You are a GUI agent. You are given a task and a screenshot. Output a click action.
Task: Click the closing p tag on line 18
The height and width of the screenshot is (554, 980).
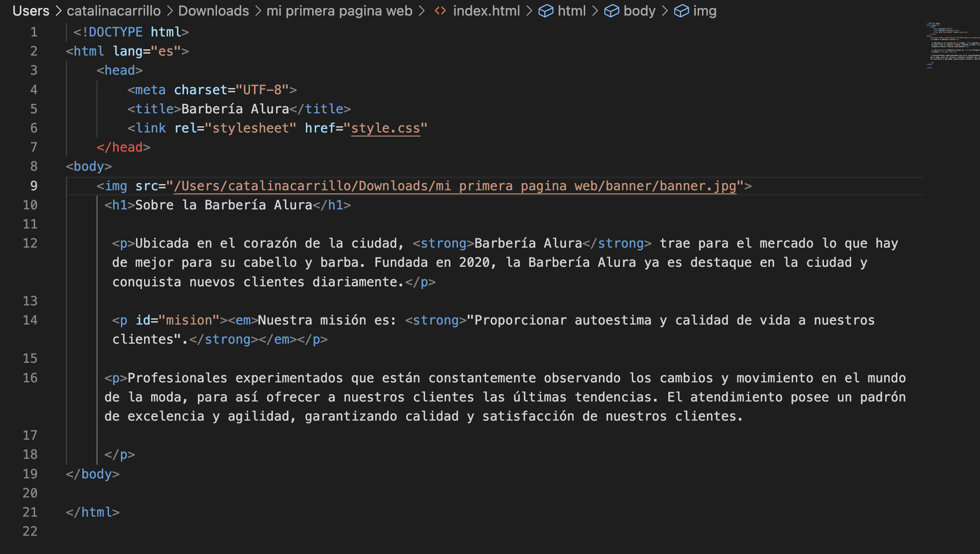click(x=120, y=454)
